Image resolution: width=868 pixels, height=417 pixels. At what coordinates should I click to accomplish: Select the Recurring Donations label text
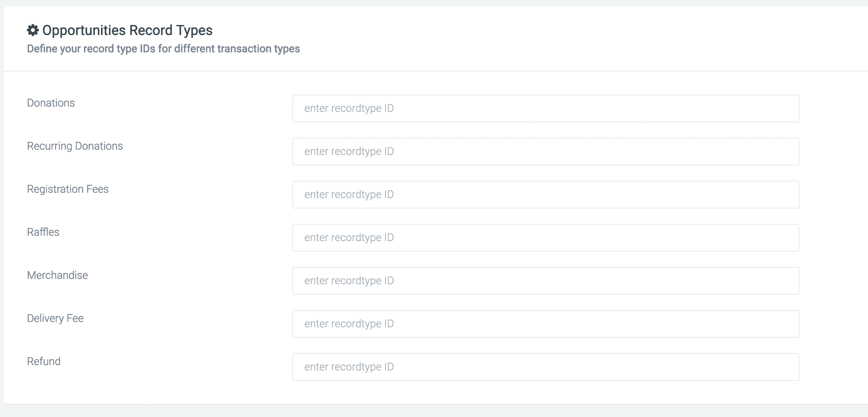[x=75, y=146]
